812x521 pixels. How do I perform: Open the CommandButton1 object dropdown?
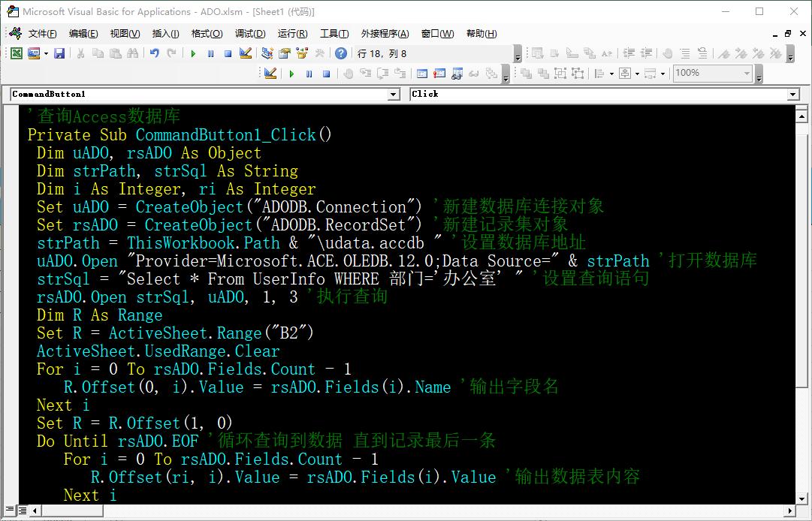click(394, 94)
